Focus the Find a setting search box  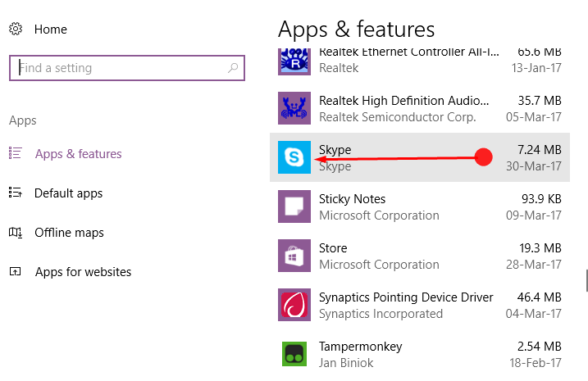click(127, 68)
